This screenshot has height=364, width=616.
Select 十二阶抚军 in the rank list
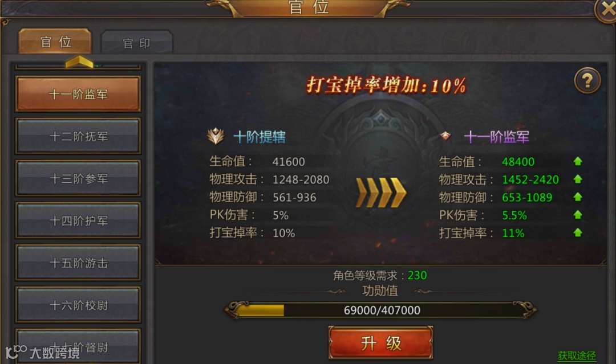[78, 136]
